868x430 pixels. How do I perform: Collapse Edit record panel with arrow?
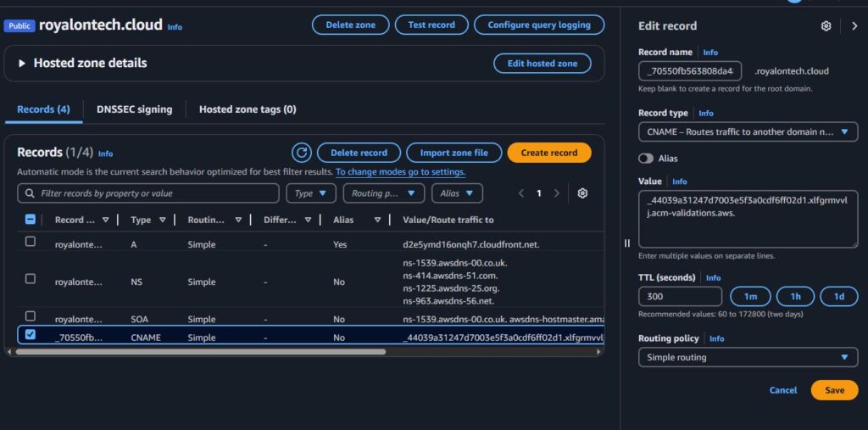[x=854, y=26]
